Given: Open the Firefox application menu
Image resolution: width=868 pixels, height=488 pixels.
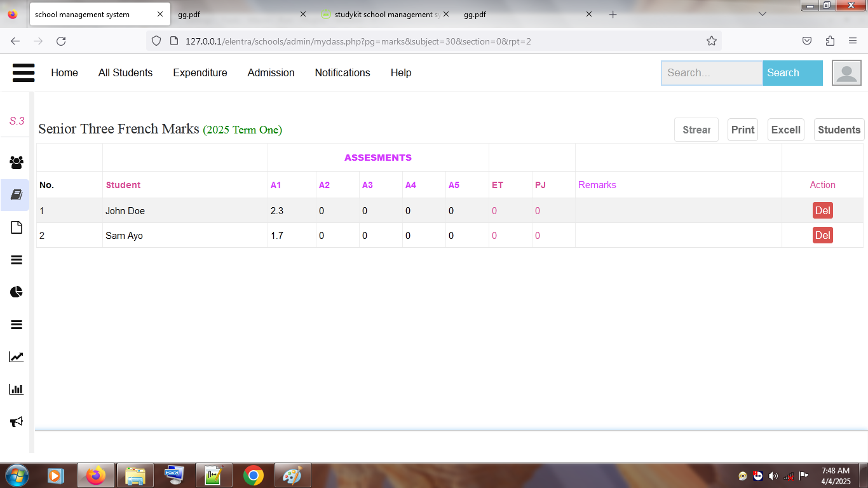Looking at the screenshot, I should coord(853,40).
